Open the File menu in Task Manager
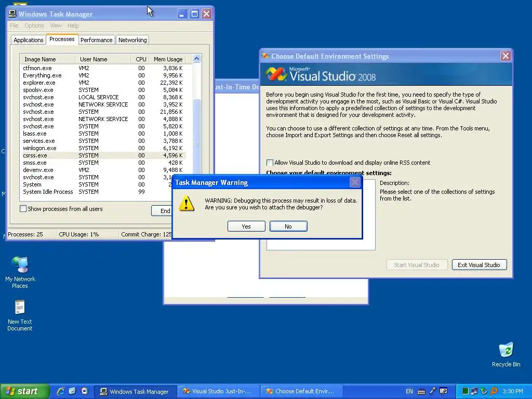 [14, 25]
